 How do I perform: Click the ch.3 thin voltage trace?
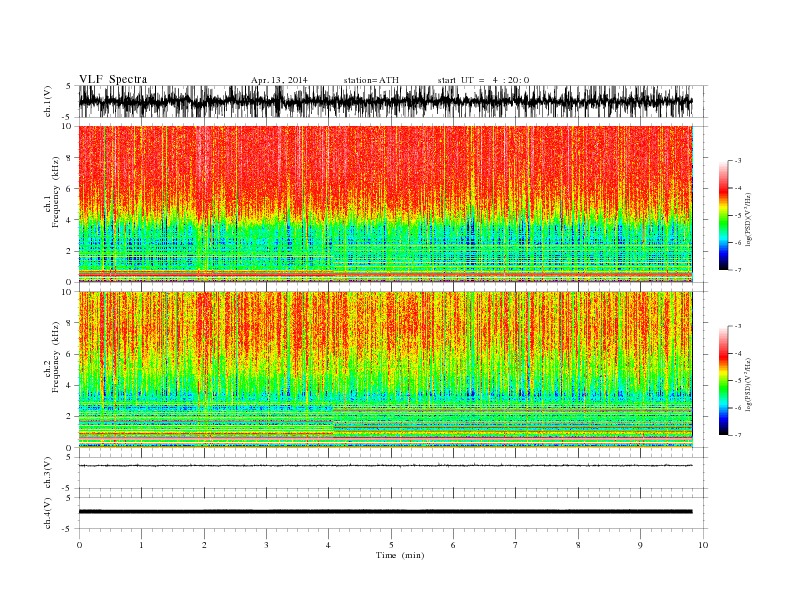click(x=385, y=466)
